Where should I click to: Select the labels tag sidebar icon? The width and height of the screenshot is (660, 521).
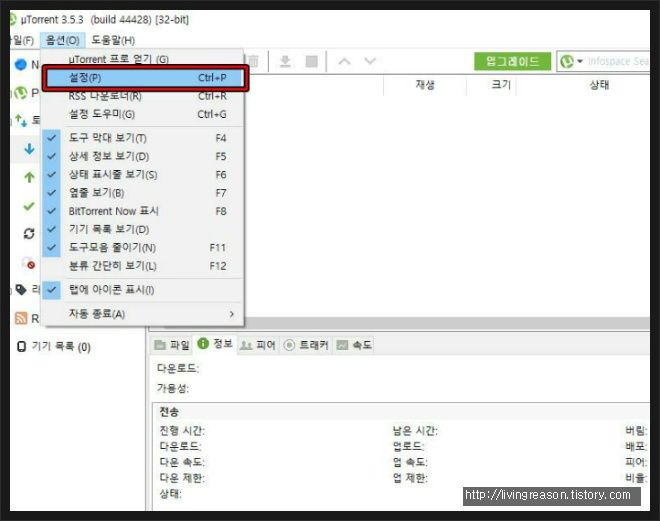[21, 290]
